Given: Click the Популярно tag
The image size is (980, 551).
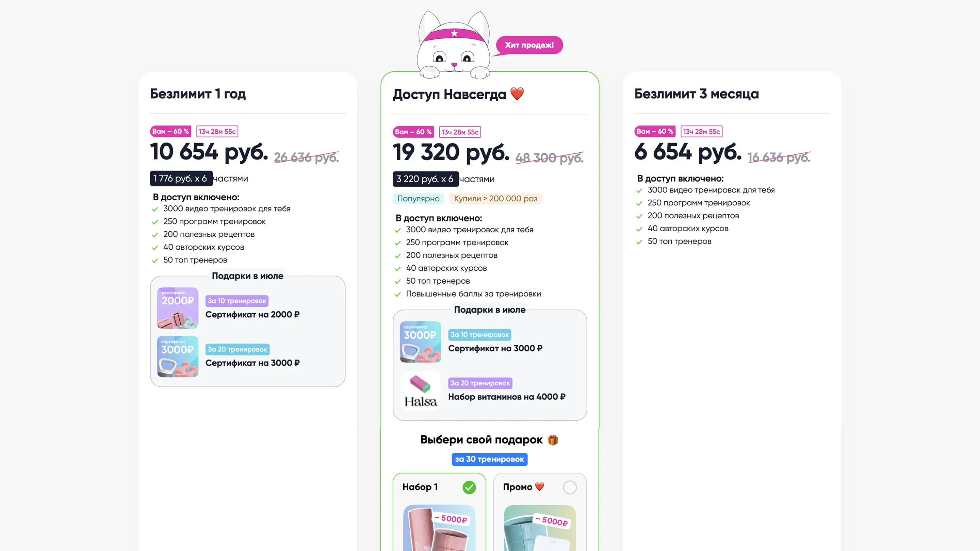Looking at the screenshot, I should coord(418,199).
